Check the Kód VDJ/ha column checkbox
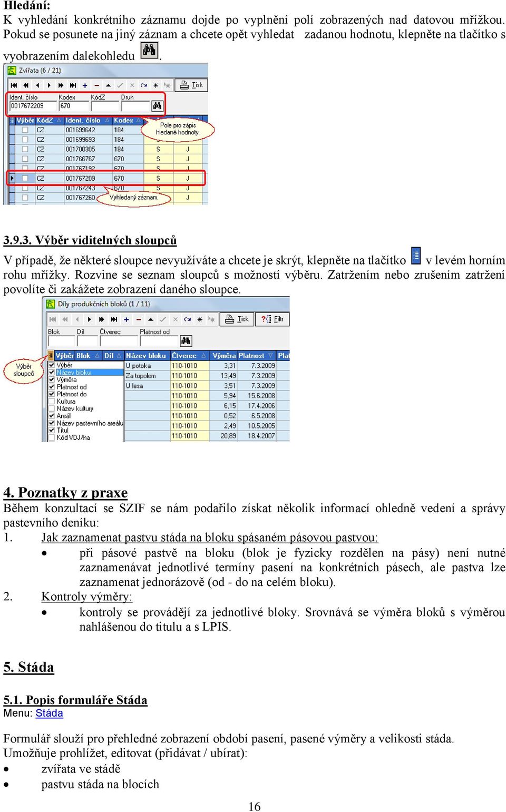Screen dimensions: 506x812 pos(52,437)
